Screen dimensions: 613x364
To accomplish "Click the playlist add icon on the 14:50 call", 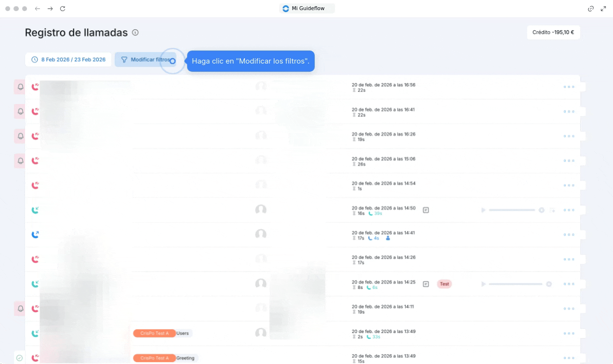I will [x=552, y=210].
